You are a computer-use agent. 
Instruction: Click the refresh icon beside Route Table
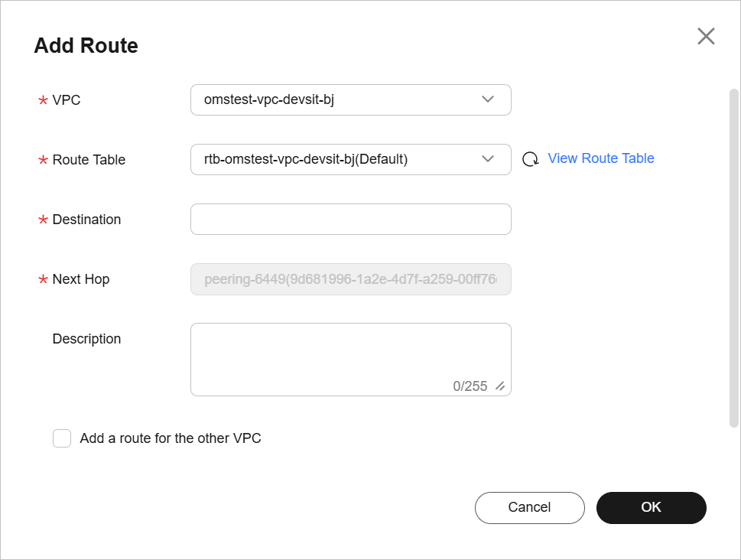coord(530,159)
